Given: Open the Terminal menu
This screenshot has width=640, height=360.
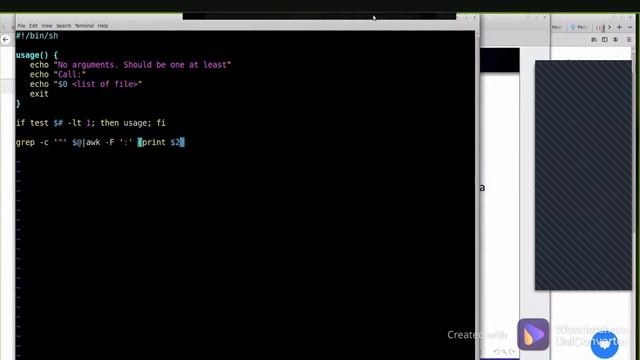Looking at the screenshot, I should (x=84, y=26).
